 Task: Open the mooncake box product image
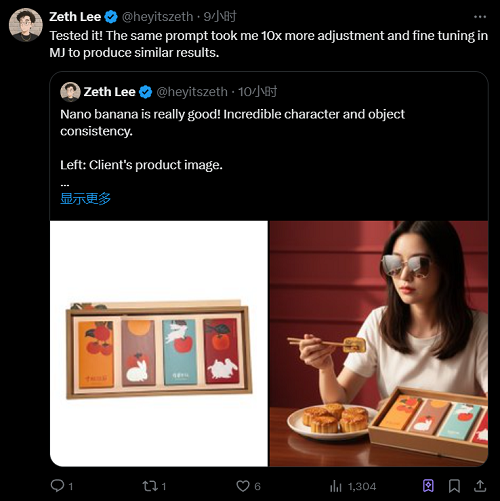click(159, 343)
